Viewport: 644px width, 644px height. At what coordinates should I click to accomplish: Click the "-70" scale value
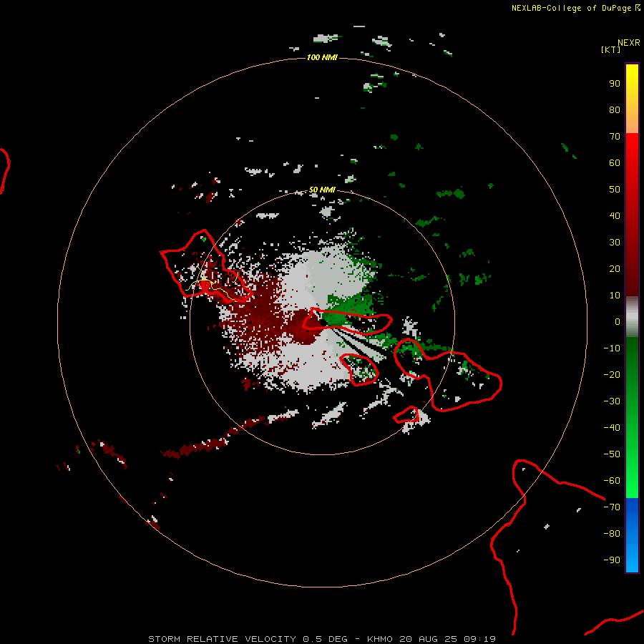click(x=612, y=507)
